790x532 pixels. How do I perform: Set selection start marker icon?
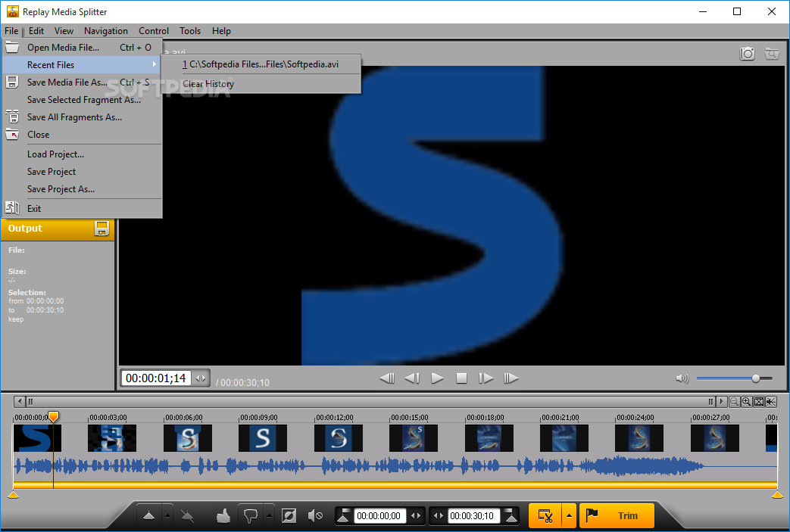[343, 516]
